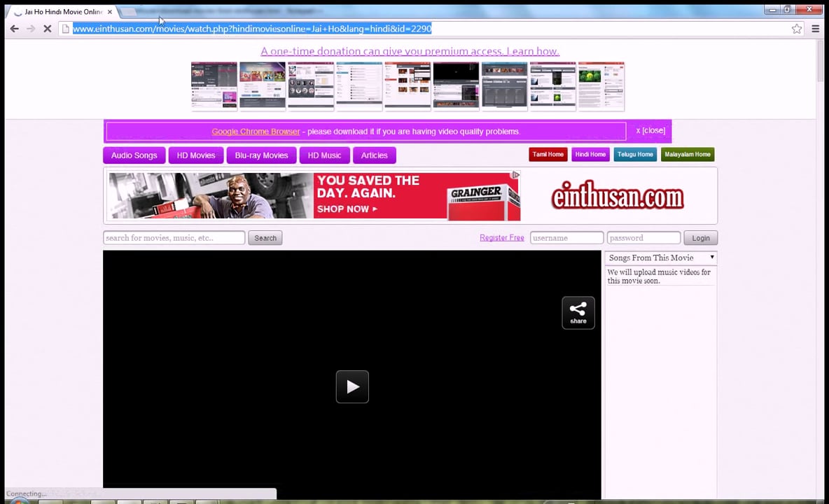Open the last thumbnail with green image
The width and height of the screenshot is (829, 504).
click(601, 86)
